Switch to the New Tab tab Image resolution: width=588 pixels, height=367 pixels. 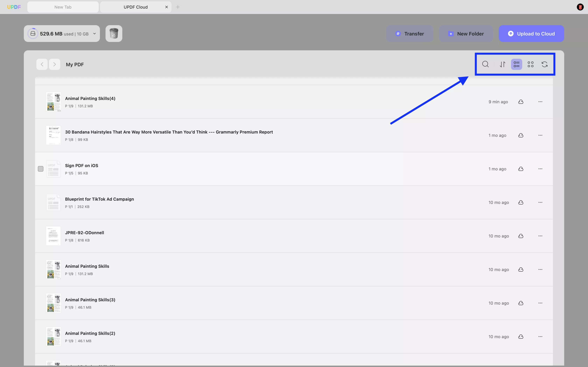(63, 7)
